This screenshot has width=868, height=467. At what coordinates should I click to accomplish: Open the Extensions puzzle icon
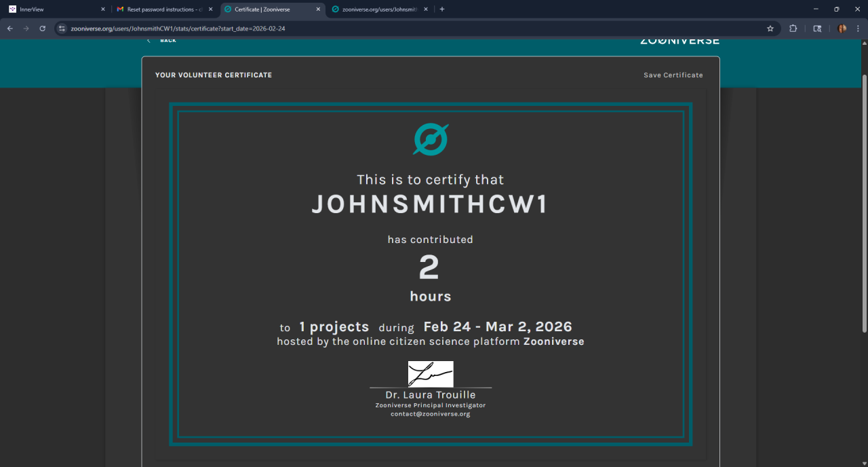793,29
